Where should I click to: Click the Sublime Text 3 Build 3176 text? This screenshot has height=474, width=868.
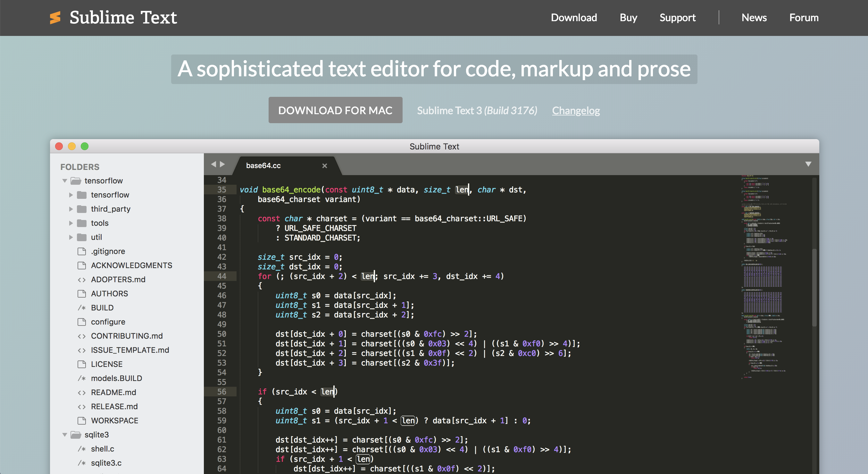point(477,110)
